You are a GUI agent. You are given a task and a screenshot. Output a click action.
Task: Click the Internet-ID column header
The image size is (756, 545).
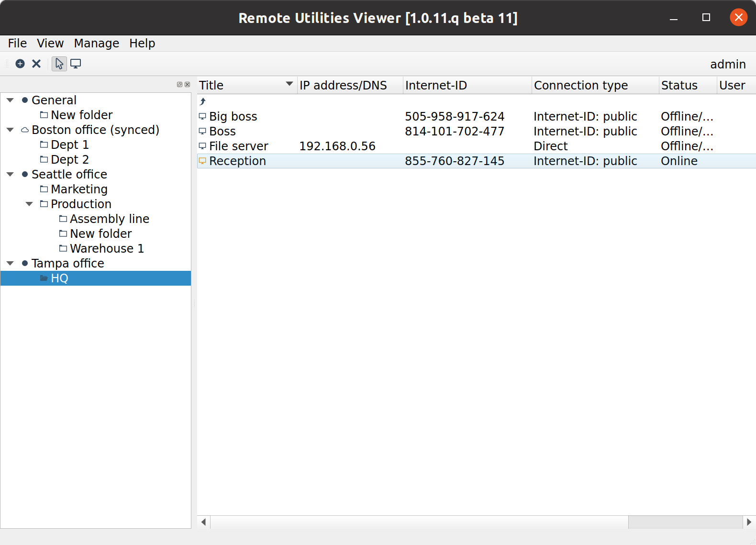tap(435, 85)
